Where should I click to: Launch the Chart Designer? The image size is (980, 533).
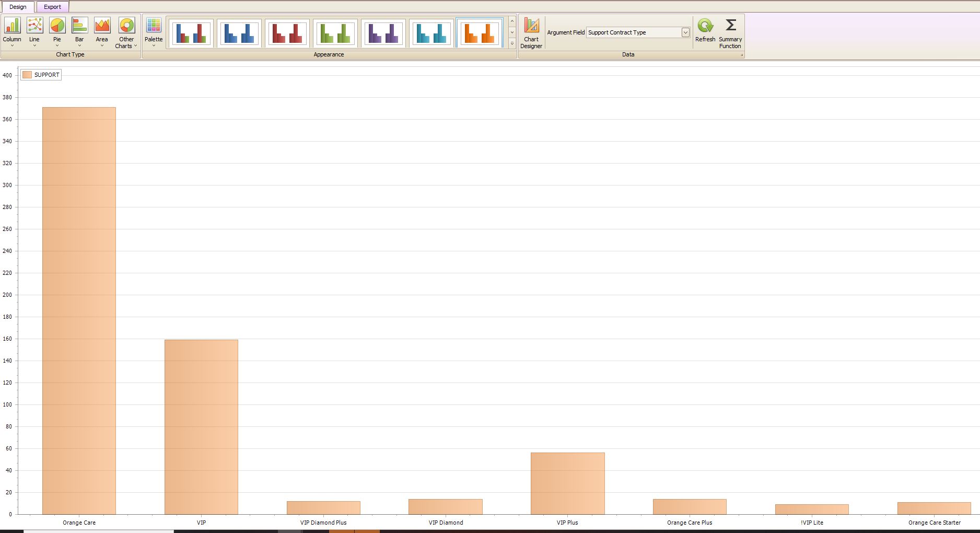[531, 32]
